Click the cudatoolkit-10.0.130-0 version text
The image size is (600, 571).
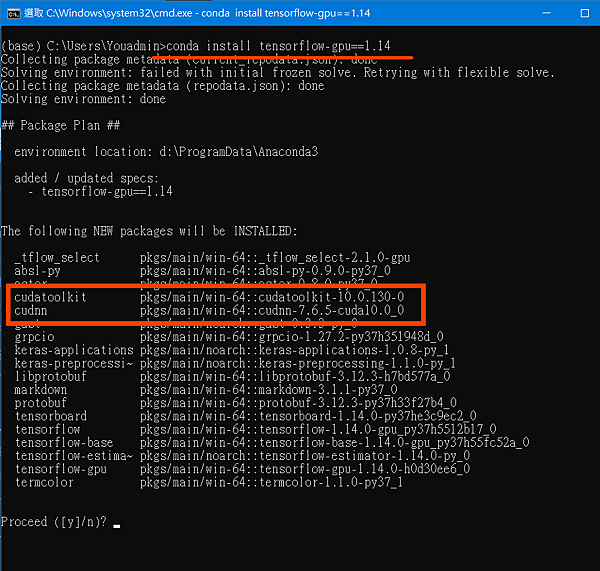331,297
